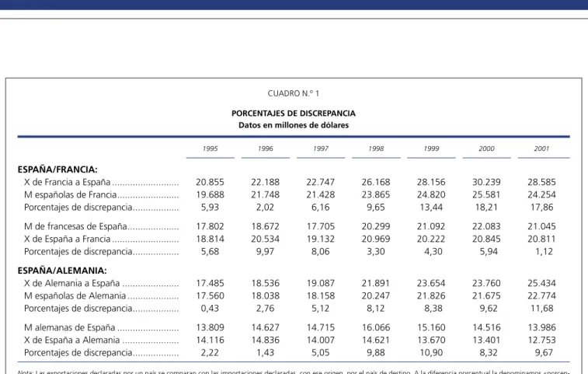
Task: Click the value 23.865
Action: [x=376, y=195]
